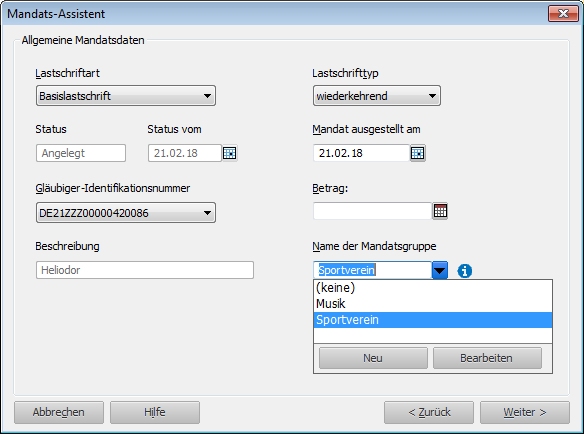
Task: Click the Neu button
Action: [373, 358]
